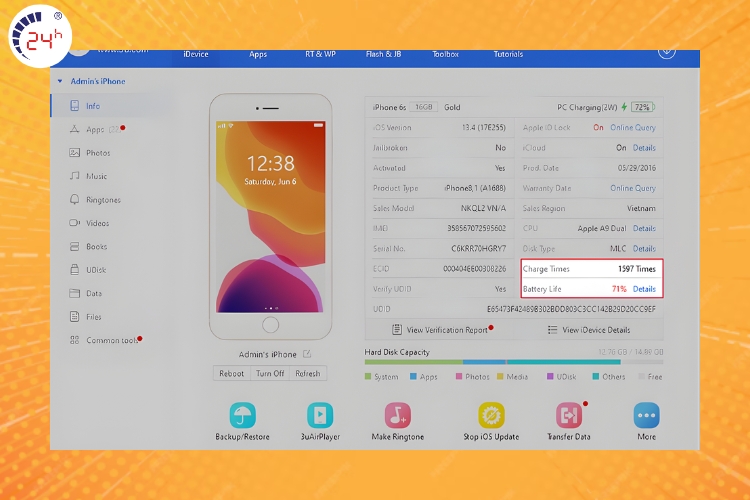
Task: Open the Backup/Restore umbrella icon
Action: [242, 415]
